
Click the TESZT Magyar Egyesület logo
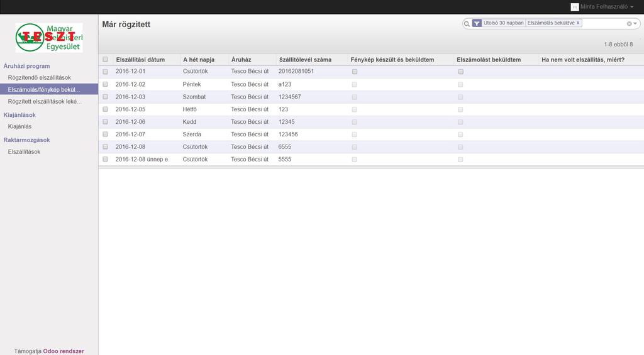(x=49, y=37)
